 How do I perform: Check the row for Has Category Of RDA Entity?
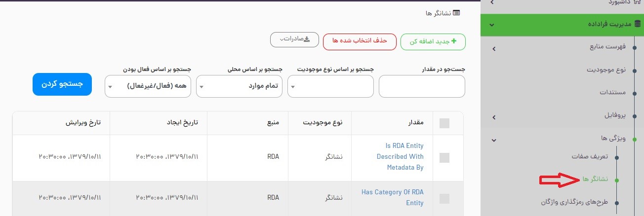tap(444, 198)
